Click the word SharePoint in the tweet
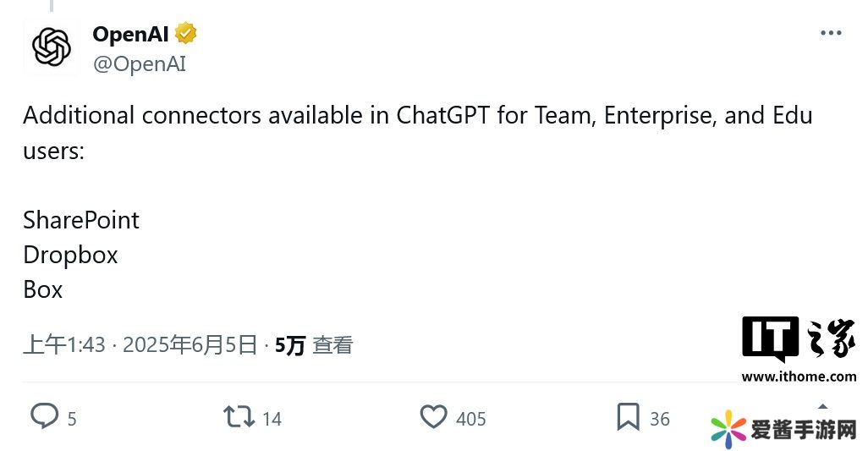The height and width of the screenshot is (451, 868). point(81,220)
